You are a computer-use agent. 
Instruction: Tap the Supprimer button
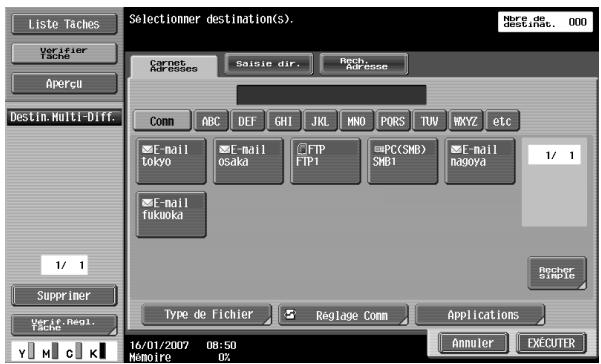(x=64, y=295)
